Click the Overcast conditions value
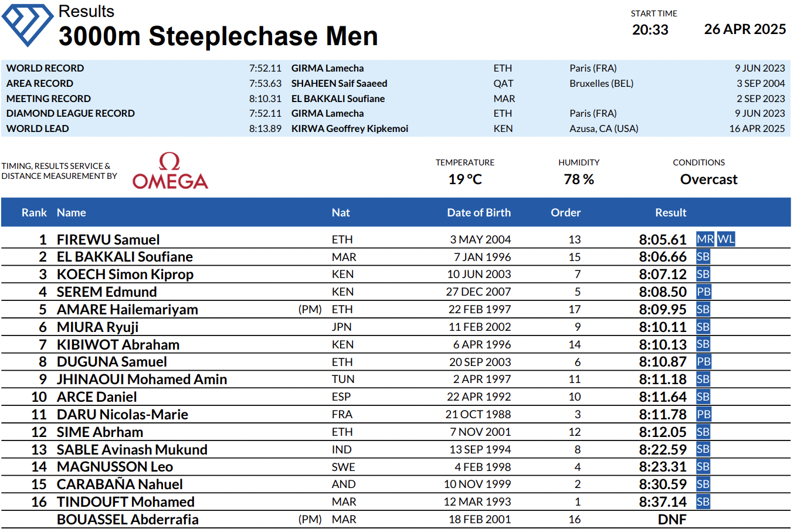This screenshot has height=532, width=794. pos(709,179)
